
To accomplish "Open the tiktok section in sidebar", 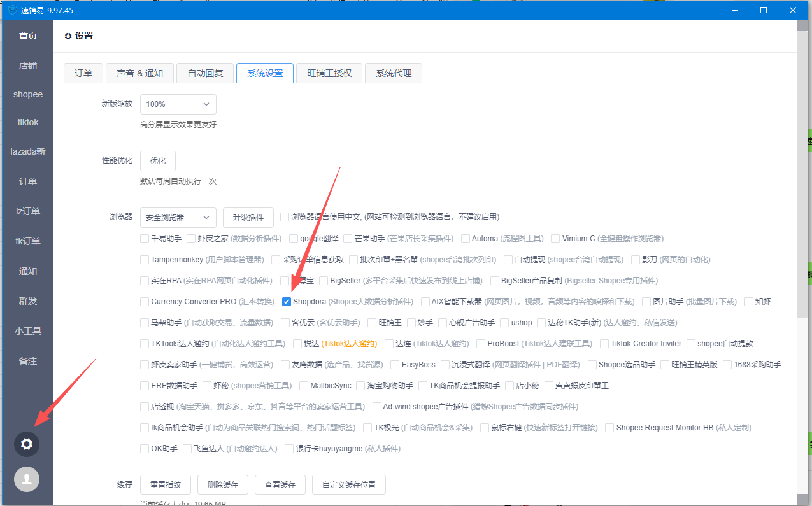I will tap(28, 122).
